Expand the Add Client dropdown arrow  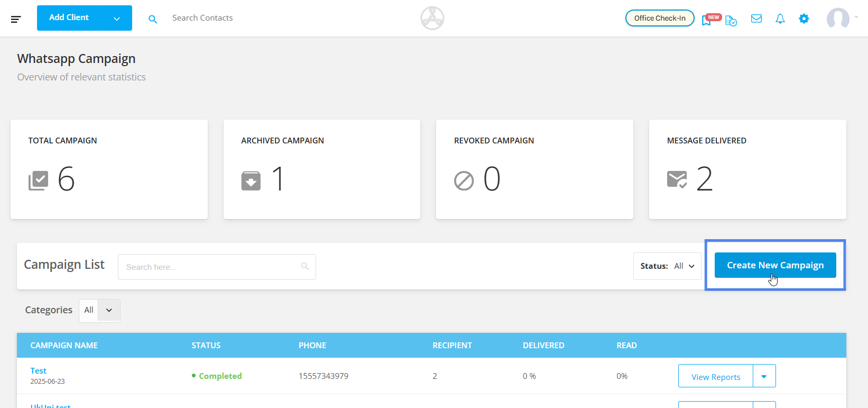117,19
